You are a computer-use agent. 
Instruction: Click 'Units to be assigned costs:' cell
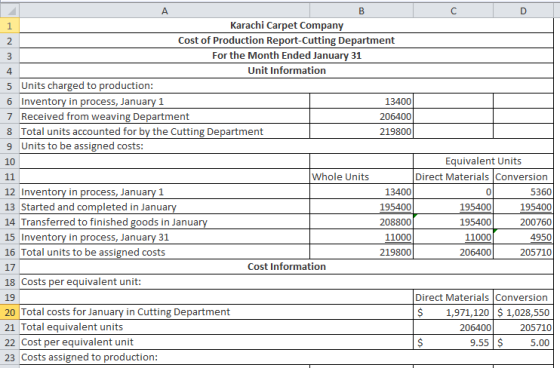(286, 146)
